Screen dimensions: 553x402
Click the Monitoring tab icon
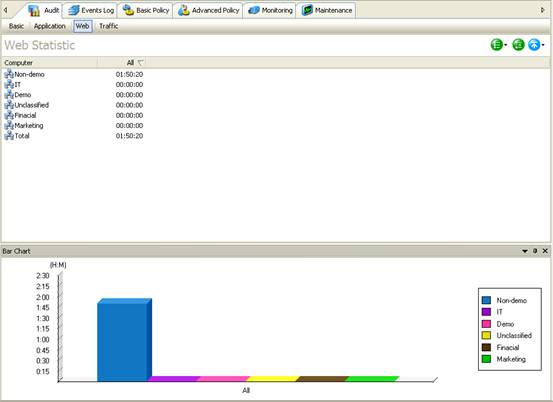pos(254,11)
